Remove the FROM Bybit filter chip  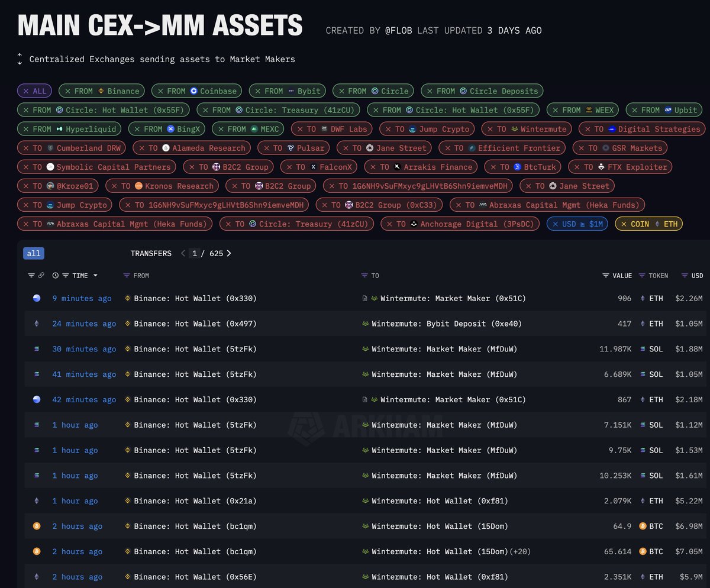click(x=258, y=91)
